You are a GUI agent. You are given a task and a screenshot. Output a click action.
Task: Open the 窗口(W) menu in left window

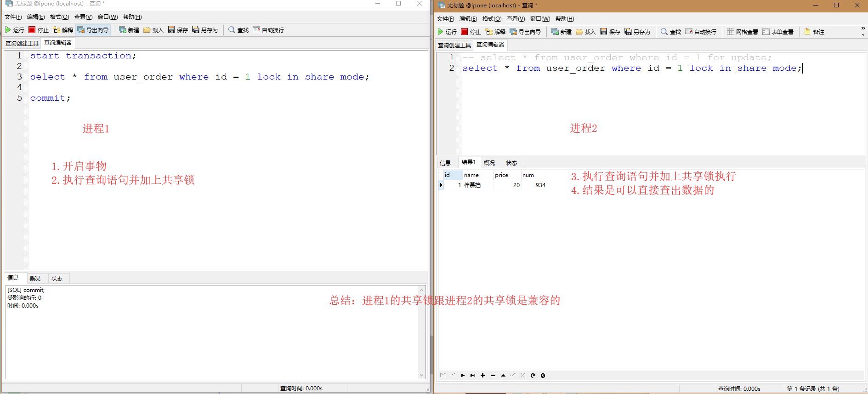108,17
